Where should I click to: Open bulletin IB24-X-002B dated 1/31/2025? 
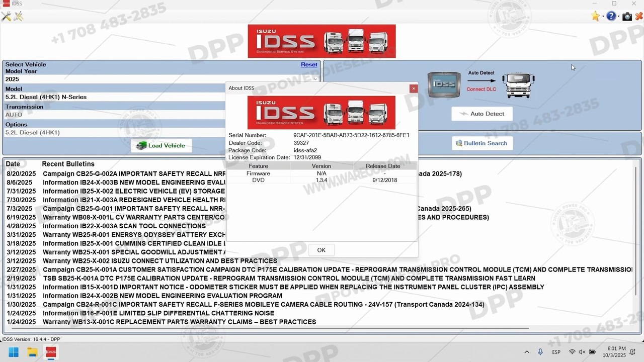144,296
